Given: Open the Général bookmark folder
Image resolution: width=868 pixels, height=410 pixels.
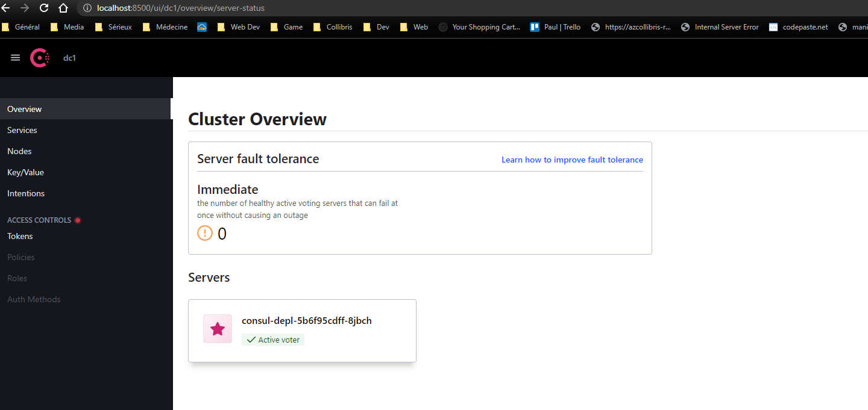Looking at the screenshot, I should click(21, 27).
